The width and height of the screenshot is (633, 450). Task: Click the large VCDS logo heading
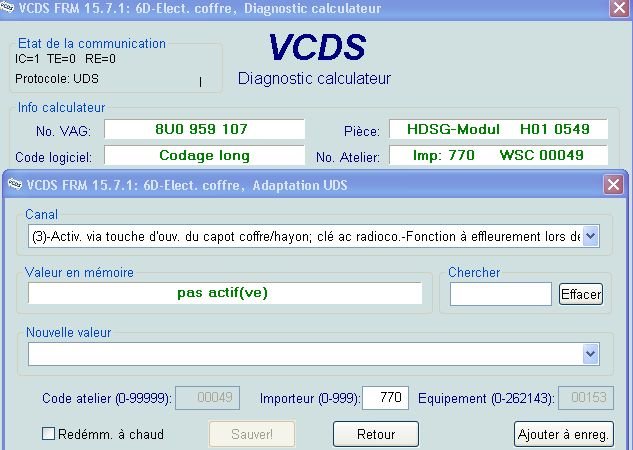[317, 47]
